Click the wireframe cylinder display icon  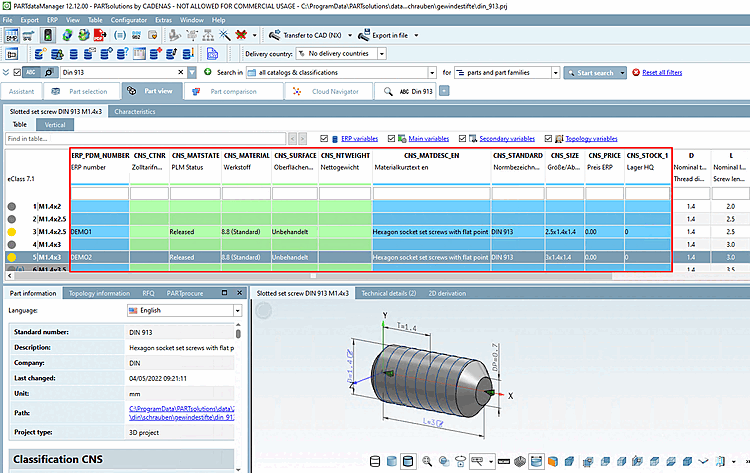pyautogui.click(x=375, y=462)
